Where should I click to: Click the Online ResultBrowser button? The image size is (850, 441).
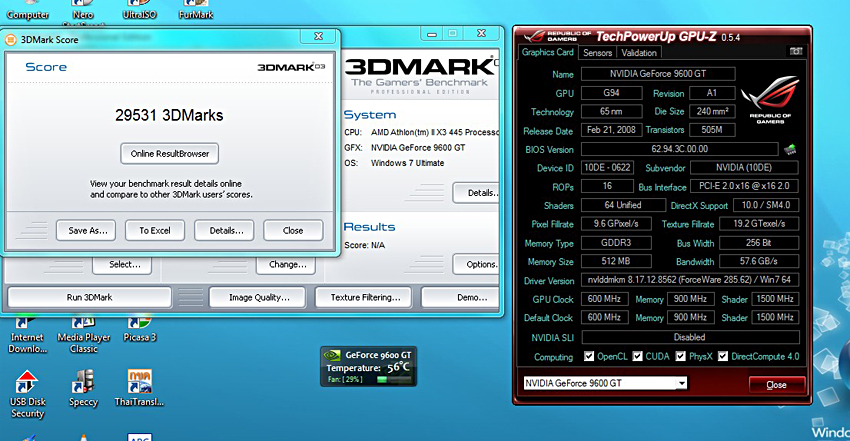[x=169, y=153]
